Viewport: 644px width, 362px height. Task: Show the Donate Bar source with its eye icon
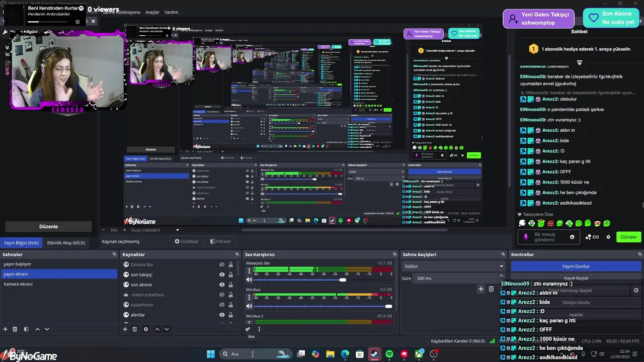point(222,264)
